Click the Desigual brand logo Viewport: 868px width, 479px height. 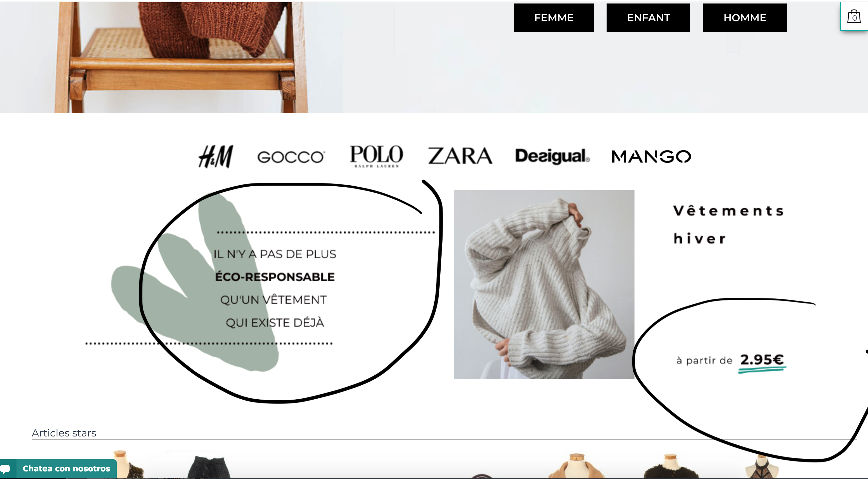pyautogui.click(x=552, y=156)
